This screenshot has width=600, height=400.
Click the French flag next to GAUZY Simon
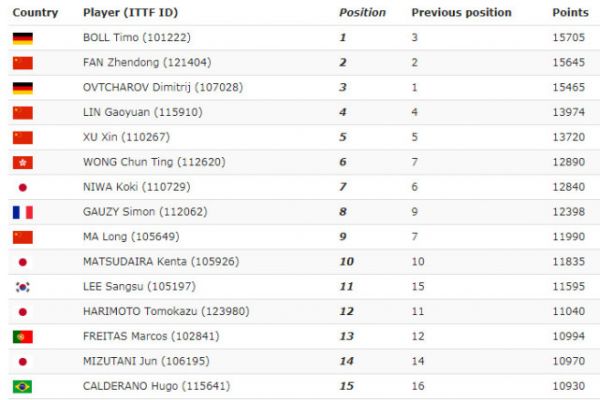pos(23,212)
